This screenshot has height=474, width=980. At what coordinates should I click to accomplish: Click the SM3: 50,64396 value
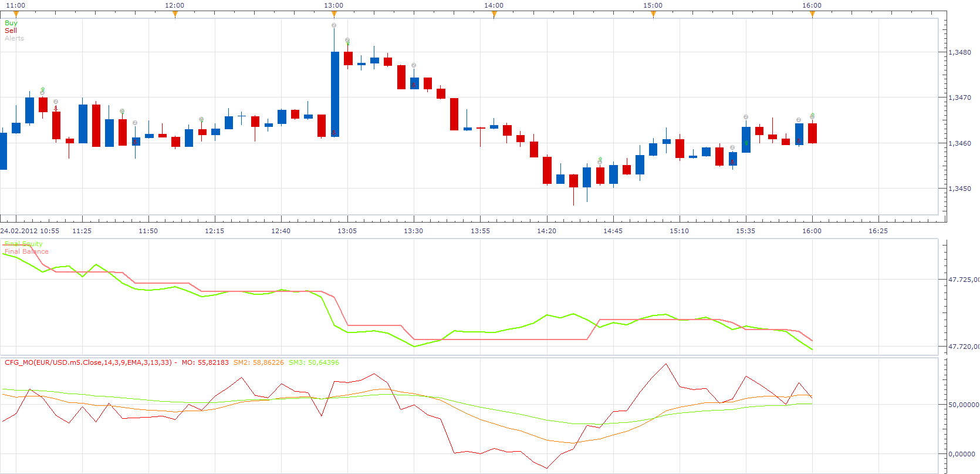pyautogui.click(x=314, y=362)
